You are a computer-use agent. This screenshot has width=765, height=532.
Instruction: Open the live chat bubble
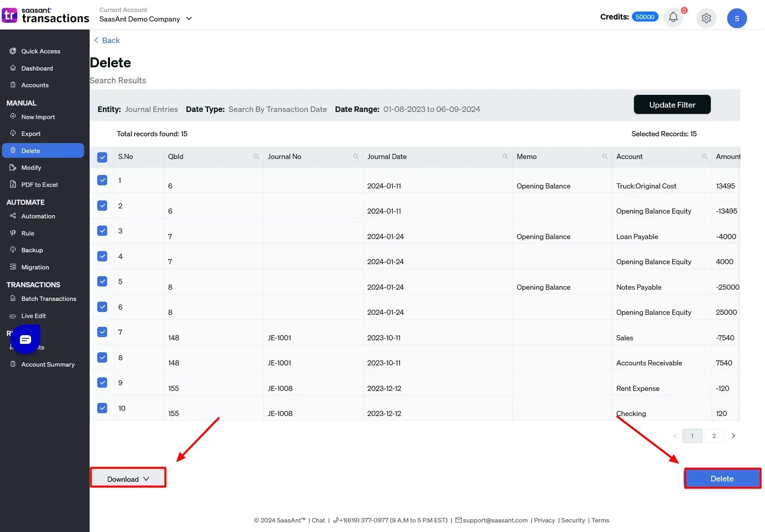[x=25, y=339]
